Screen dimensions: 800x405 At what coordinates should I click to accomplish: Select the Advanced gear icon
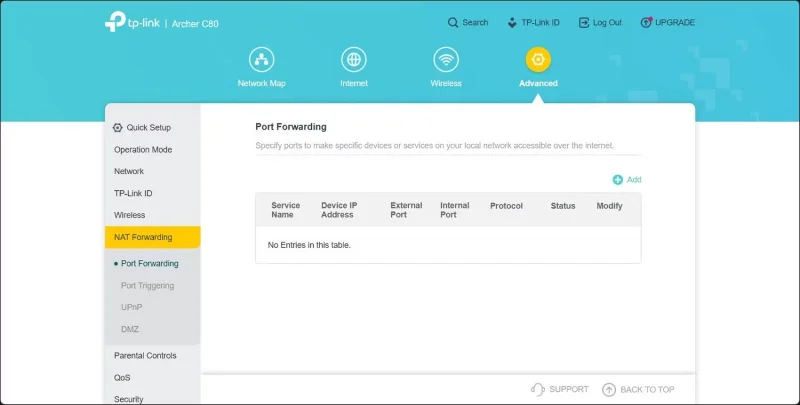538,59
